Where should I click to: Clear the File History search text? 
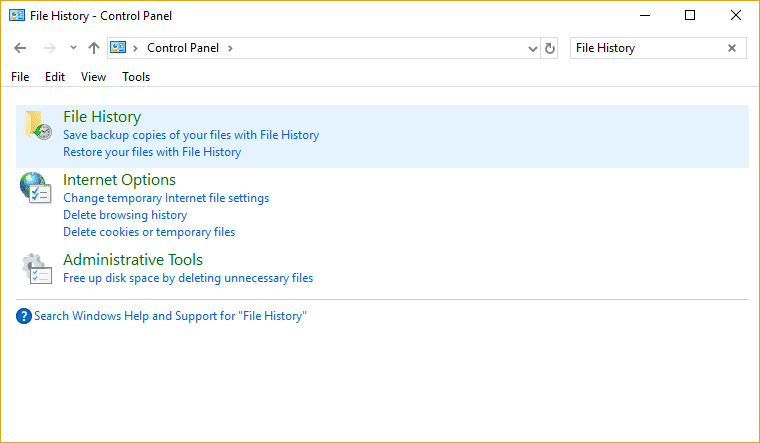pos(732,48)
